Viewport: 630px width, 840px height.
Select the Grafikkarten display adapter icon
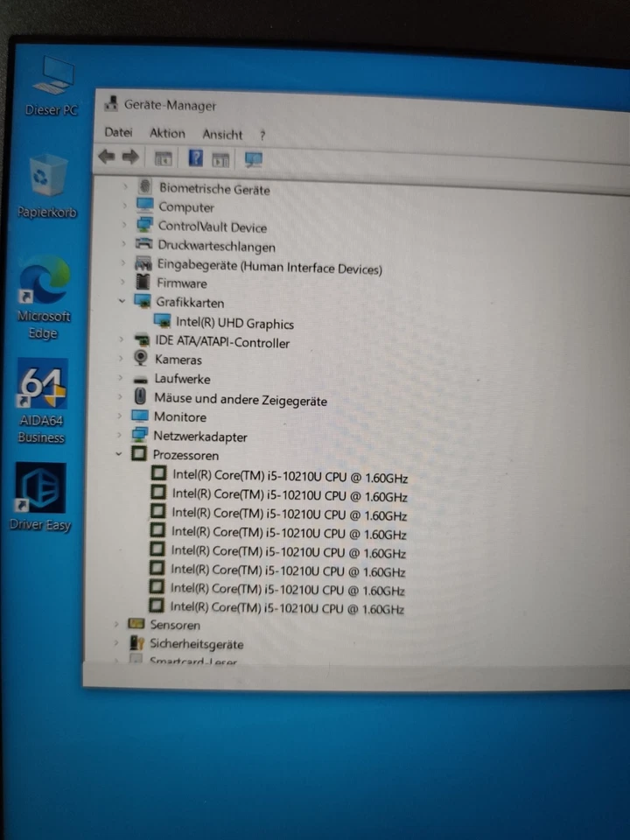tap(142, 300)
